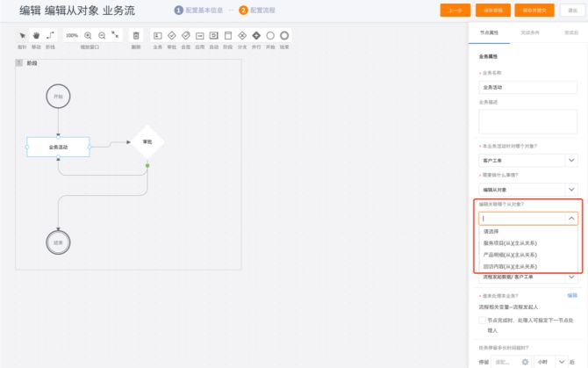Switch to the 完成条件 tab
Image resolution: width=588 pixels, height=368 pixels.
coord(529,31)
